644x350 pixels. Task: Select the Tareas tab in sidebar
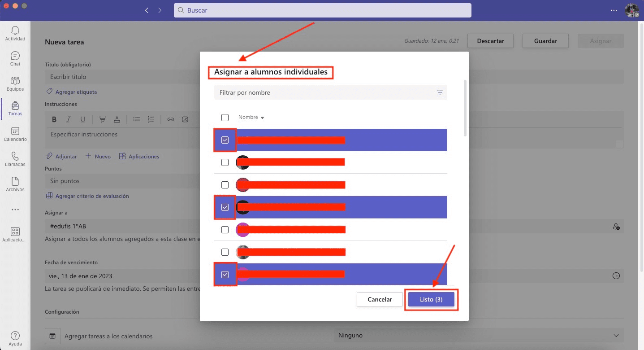(15, 109)
